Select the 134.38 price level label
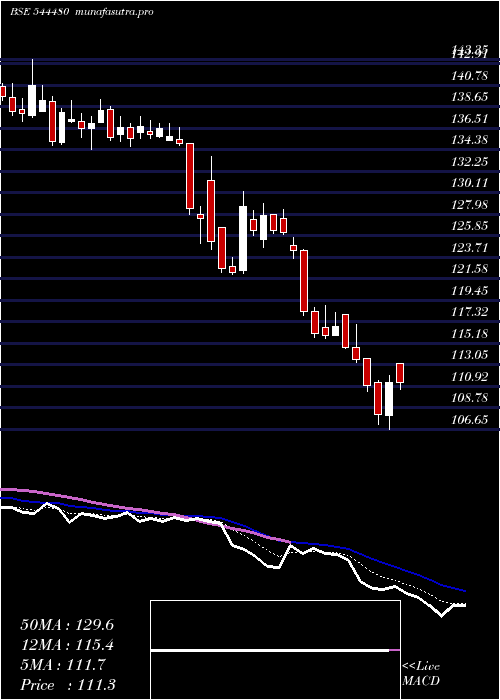 [x=470, y=140]
